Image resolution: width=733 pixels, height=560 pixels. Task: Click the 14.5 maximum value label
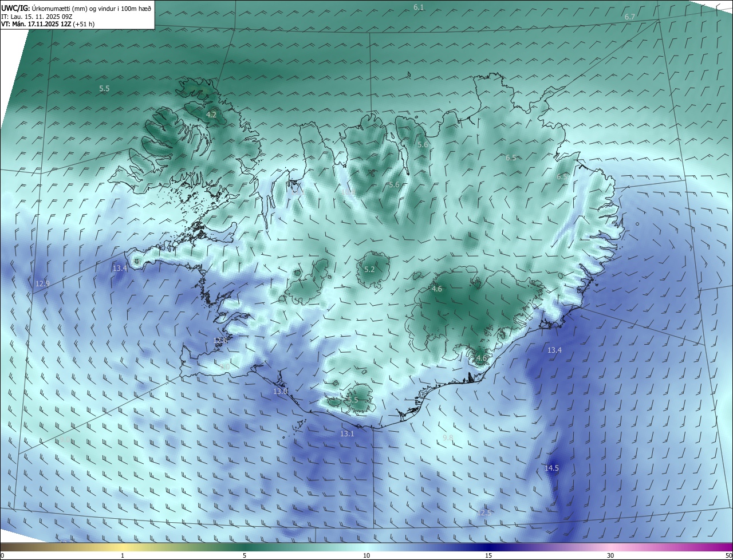(551, 468)
